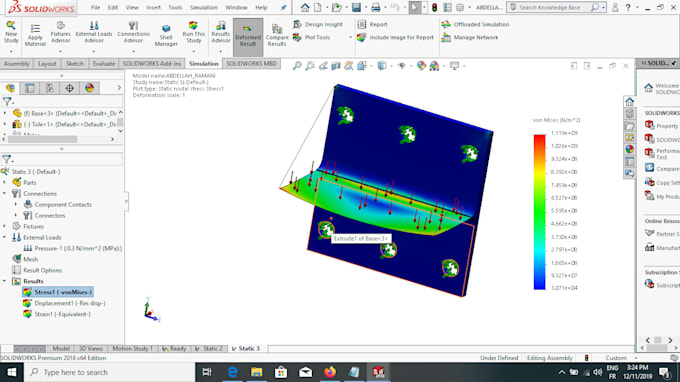Click the Section View icon
Screen dimensions: 680x382
pyautogui.click(x=336, y=66)
